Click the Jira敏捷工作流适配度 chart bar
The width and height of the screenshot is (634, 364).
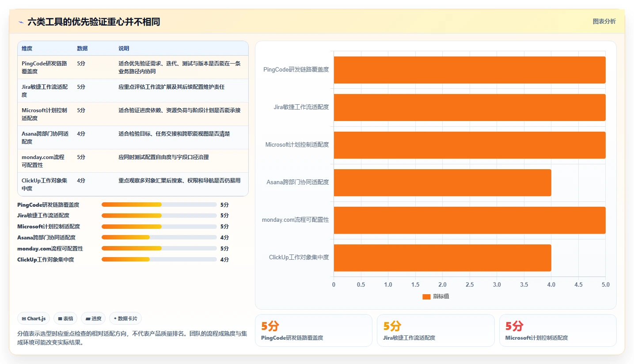click(469, 107)
